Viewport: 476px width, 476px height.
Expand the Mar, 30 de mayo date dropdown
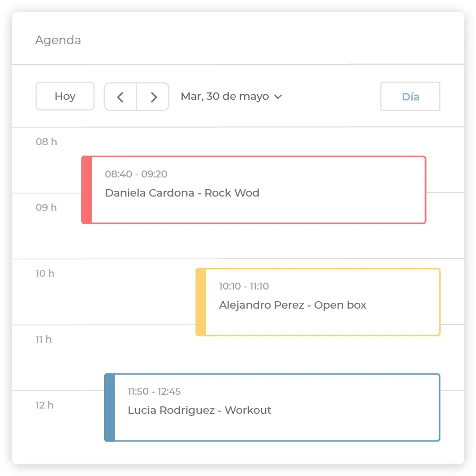tap(231, 97)
